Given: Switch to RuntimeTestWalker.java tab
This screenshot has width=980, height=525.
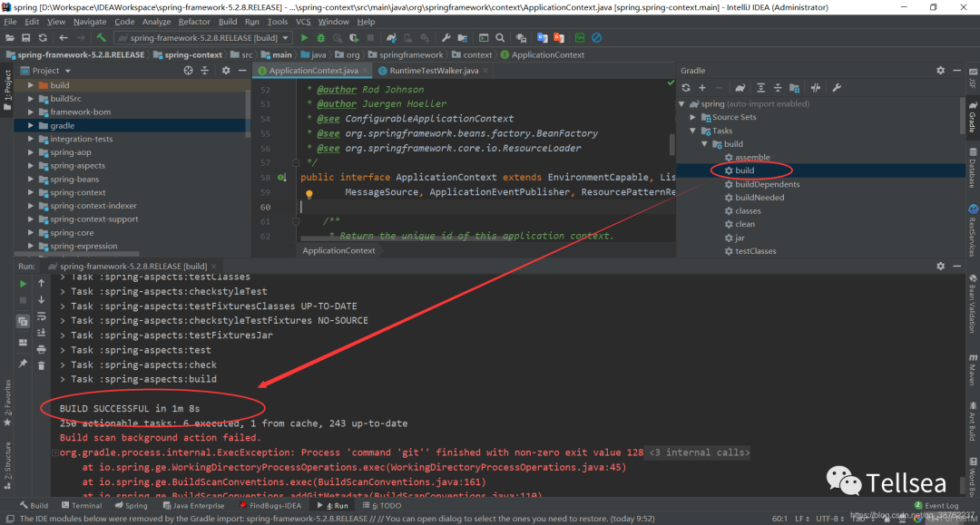Looking at the screenshot, I should (434, 71).
